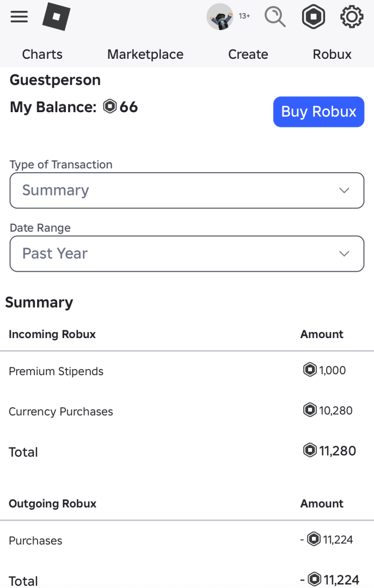Viewport: 374px width, 588px height.
Task: Click the Robux icon next to Premium Stipends amount
Action: pyautogui.click(x=310, y=370)
